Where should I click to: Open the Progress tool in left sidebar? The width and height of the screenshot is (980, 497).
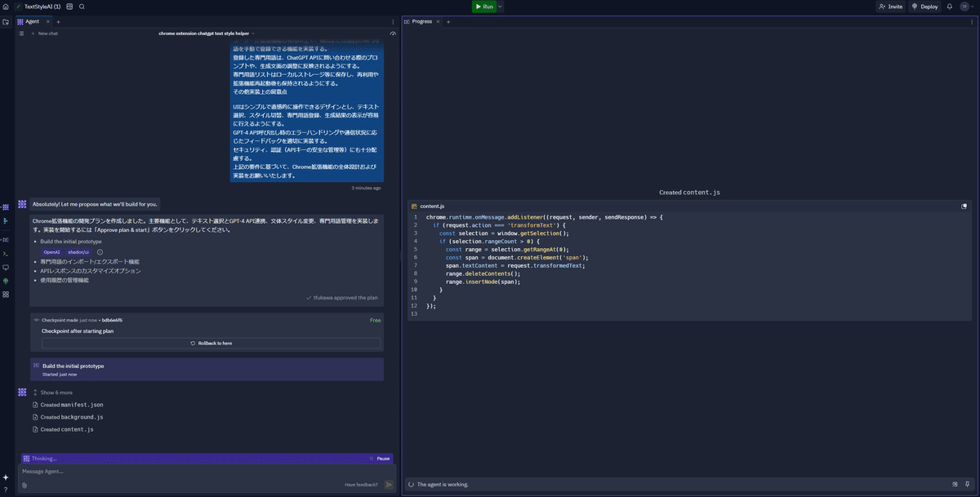coord(6,240)
